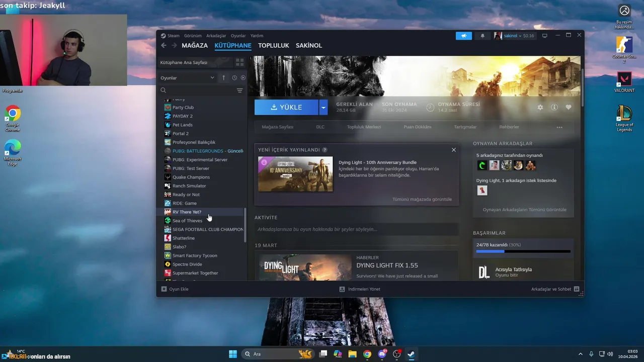Open the Steam announcements megaphone button

[464, 36]
